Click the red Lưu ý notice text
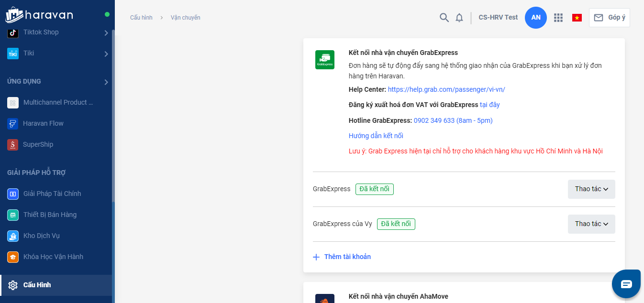 click(476, 151)
